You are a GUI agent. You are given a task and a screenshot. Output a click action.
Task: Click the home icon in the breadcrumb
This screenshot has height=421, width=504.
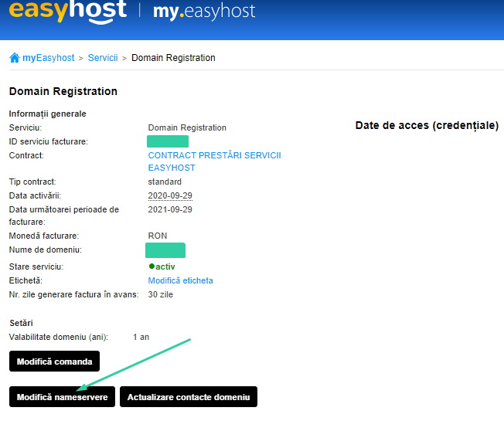(x=15, y=58)
